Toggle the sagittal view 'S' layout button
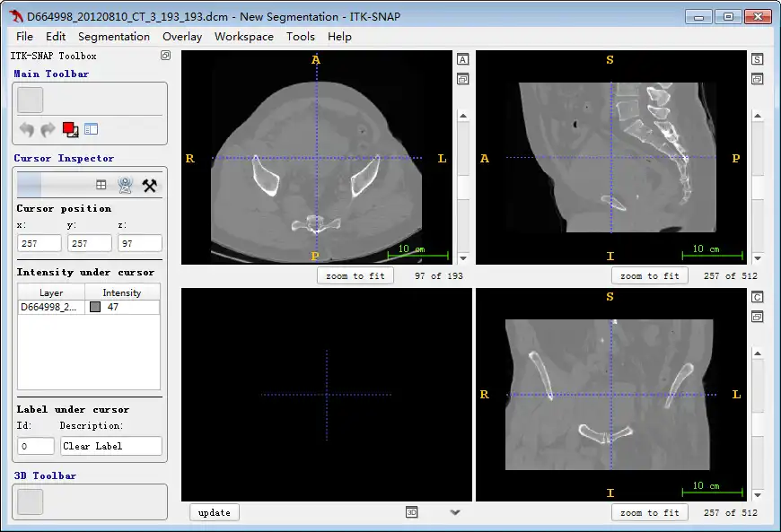This screenshot has height=532, width=781. coord(758,59)
